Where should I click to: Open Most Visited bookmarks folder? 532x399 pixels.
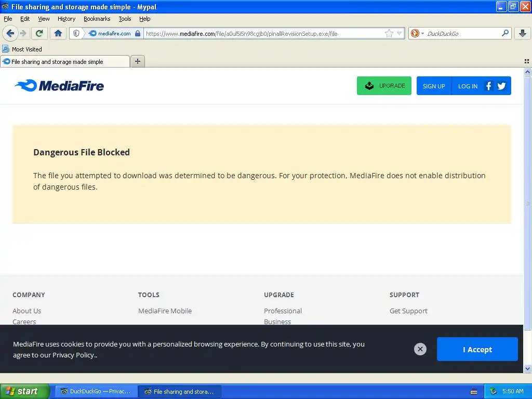coord(22,49)
